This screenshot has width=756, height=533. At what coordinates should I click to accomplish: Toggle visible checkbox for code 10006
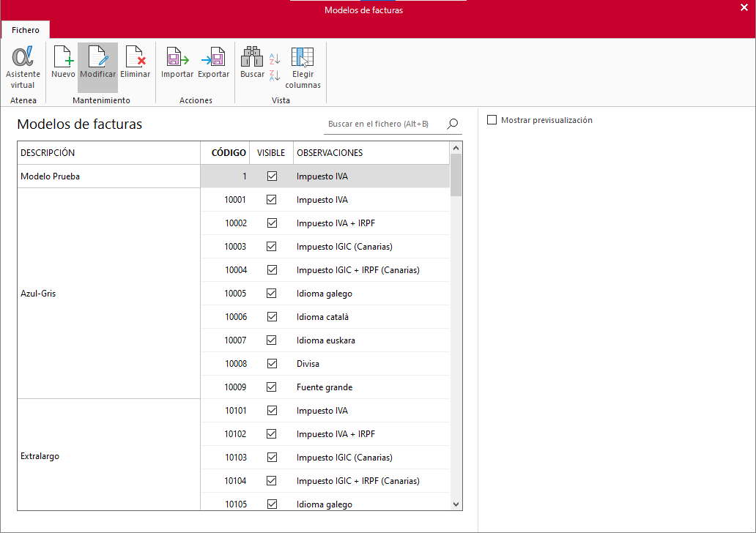click(272, 316)
